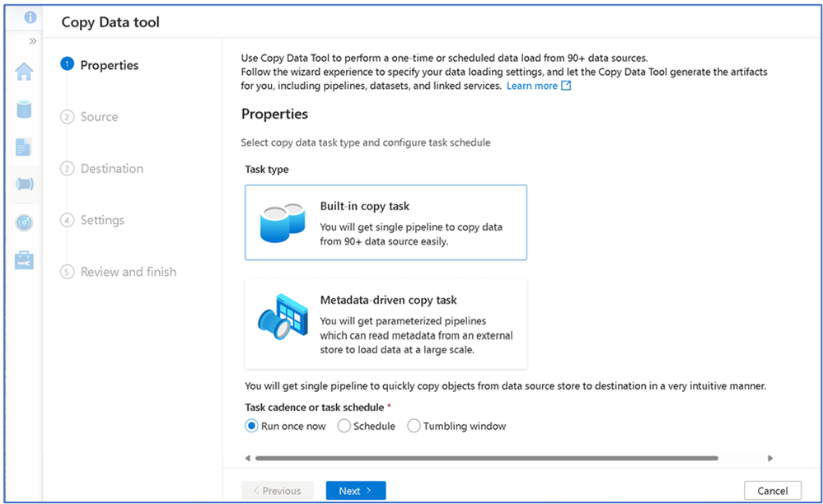Open the Manage hub toolbox icon
The width and height of the screenshot is (823, 504).
(x=24, y=260)
